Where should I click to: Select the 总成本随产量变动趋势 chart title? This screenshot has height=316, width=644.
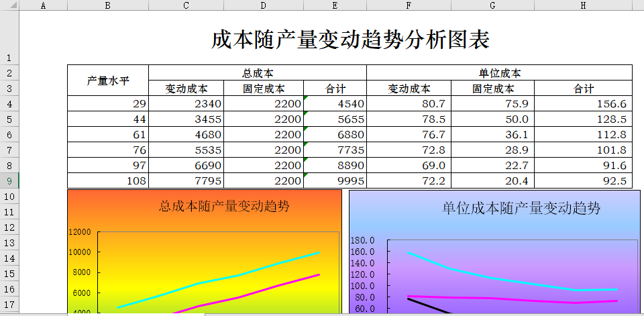click(x=224, y=206)
